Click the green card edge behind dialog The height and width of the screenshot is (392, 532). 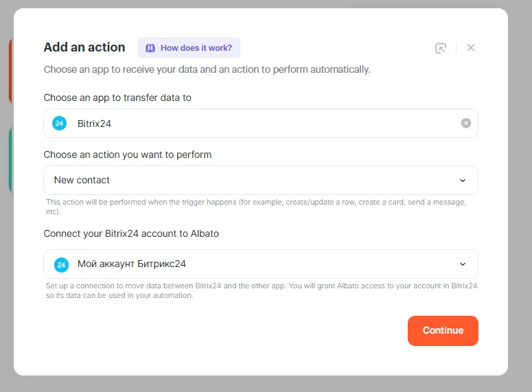click(x=10, y=159)
